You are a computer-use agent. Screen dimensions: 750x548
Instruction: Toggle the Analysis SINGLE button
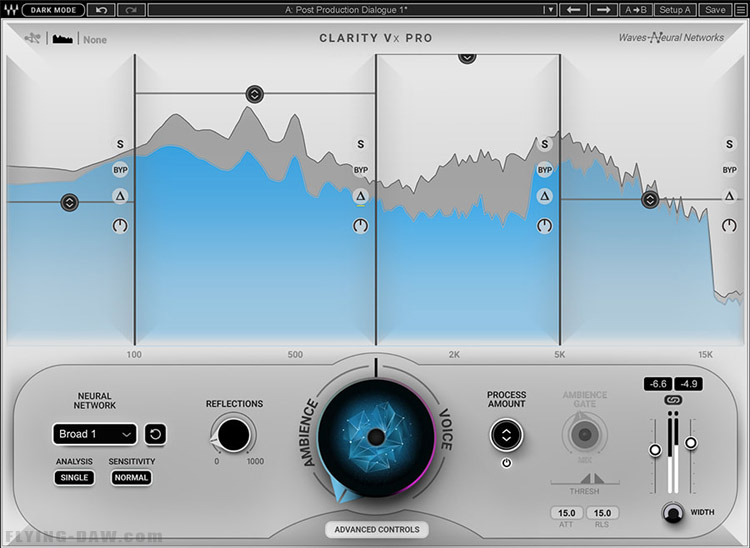point(74,478)
